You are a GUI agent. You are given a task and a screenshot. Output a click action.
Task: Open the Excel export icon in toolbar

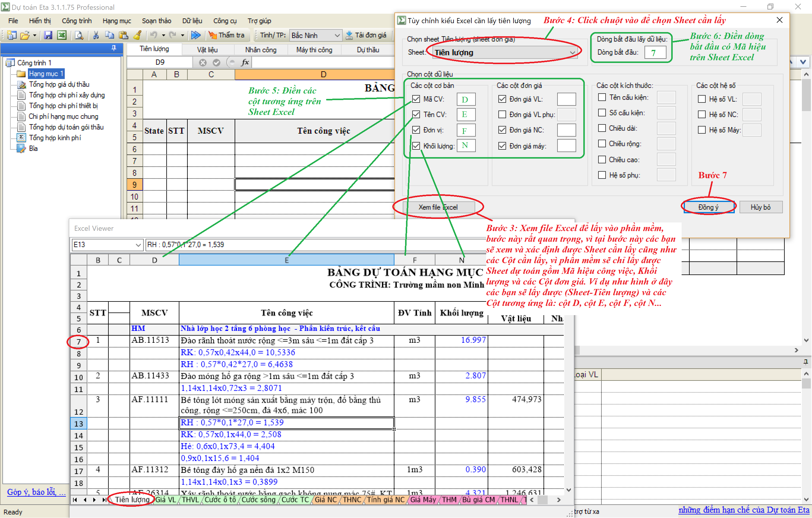(62, 35)
